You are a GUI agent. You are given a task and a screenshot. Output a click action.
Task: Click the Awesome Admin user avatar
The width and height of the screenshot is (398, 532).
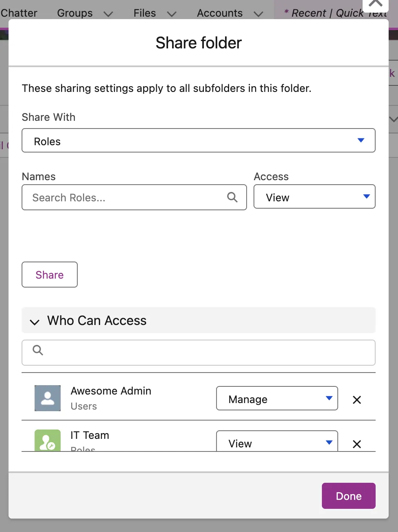pos(48,398)
